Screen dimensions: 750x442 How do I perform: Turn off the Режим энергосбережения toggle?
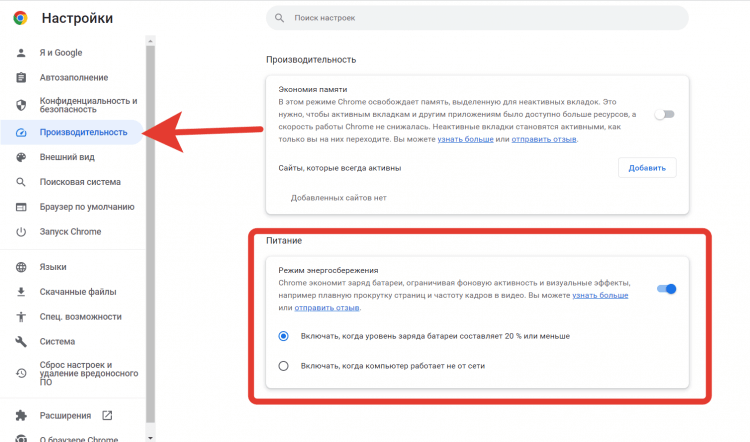click(666, 289)
